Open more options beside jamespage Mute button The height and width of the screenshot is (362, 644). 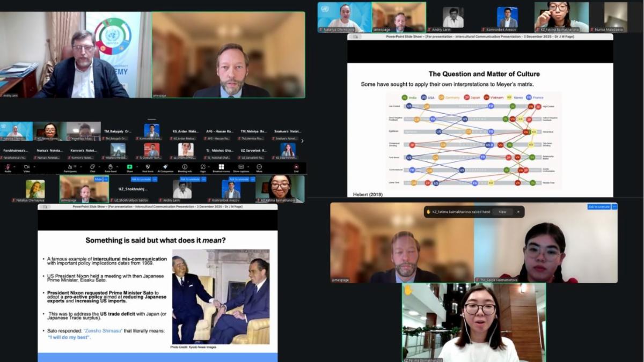pyautogui.click(x=106, y=179)
